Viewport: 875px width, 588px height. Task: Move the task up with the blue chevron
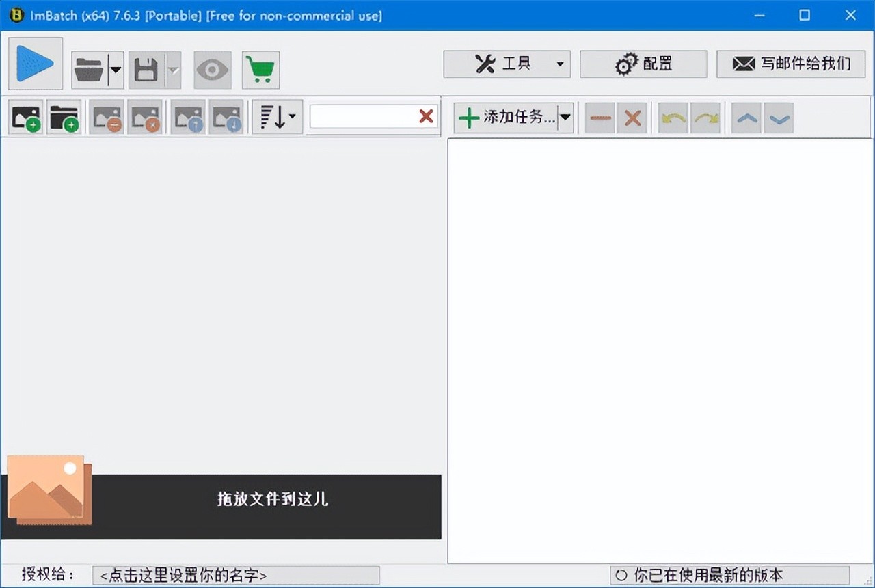tap(746, 118)
